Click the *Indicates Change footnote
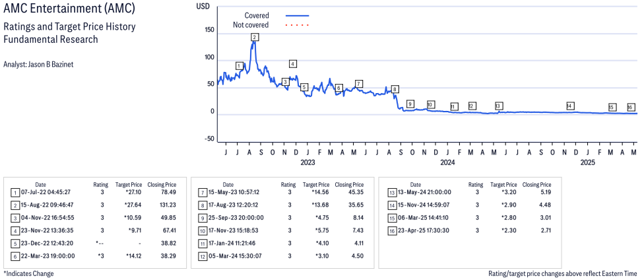 28,273
